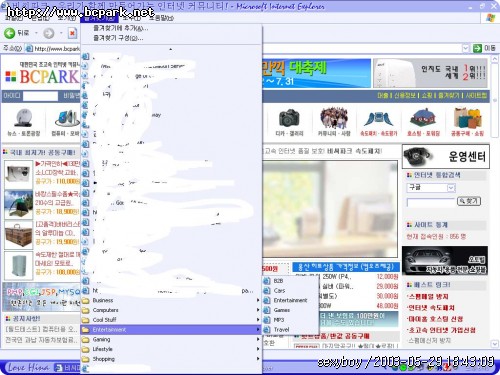Click the red Stop page icon
500x375 pixels.
[72, 33]
